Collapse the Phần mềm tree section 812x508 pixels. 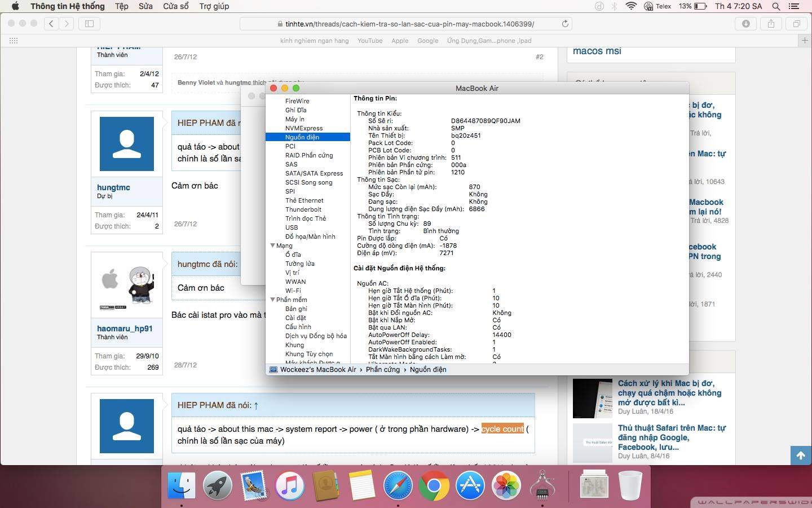273,300
